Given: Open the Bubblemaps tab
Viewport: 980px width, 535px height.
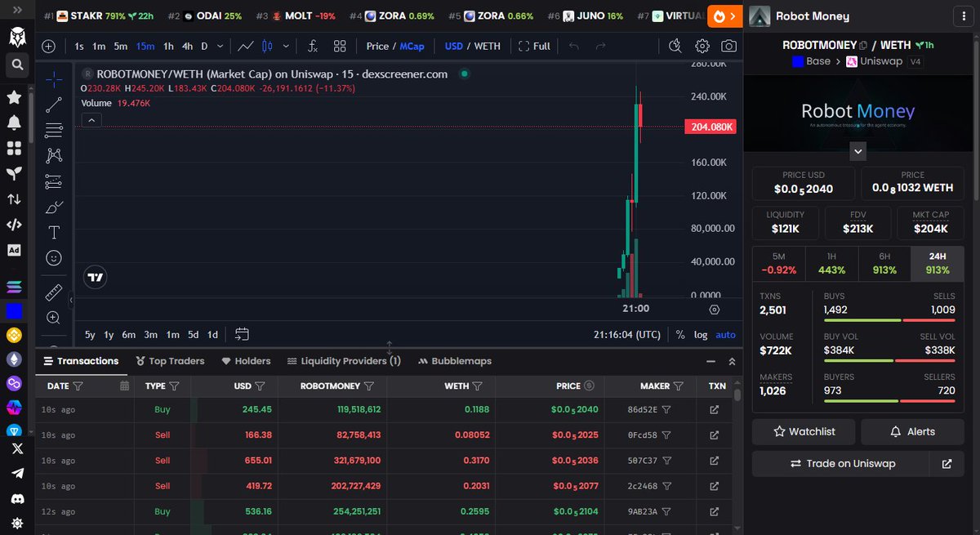Looking at the screenshot, I should click(x=455, y=361).
